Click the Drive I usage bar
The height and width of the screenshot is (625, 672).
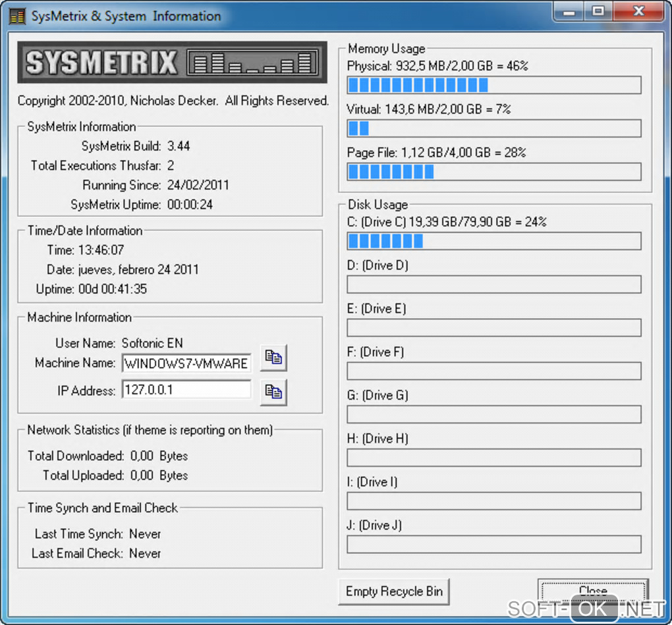pyautogui.click(x=494, y=501)
